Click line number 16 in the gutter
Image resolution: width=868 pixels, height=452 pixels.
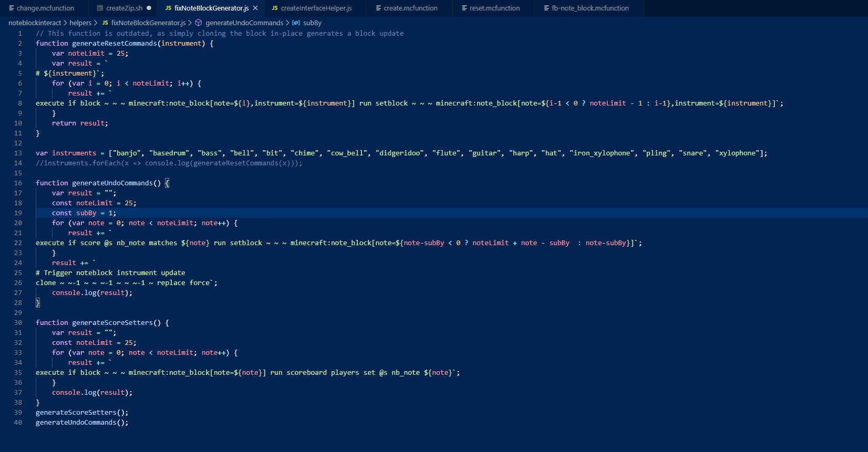(x=18, y=183)
